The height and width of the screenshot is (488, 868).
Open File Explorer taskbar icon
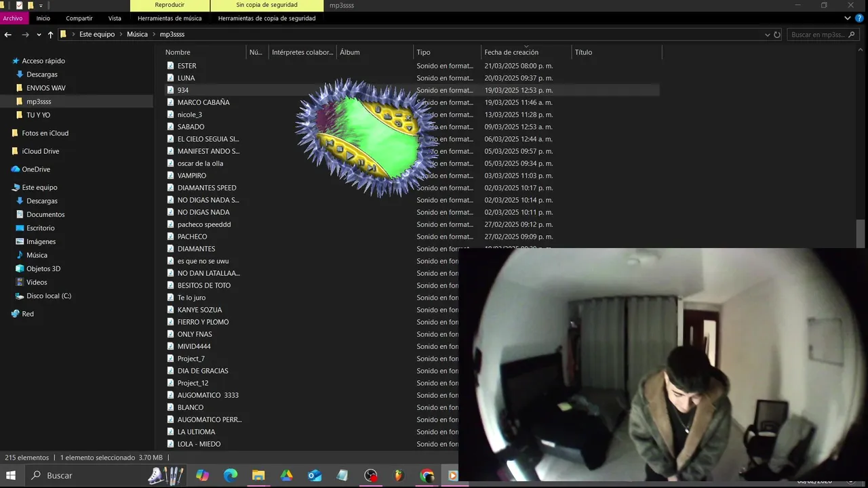(x=258, y=476)
